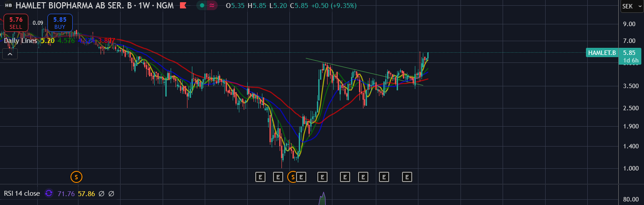Click the red flag icon beside NGM

pos(183,6)
